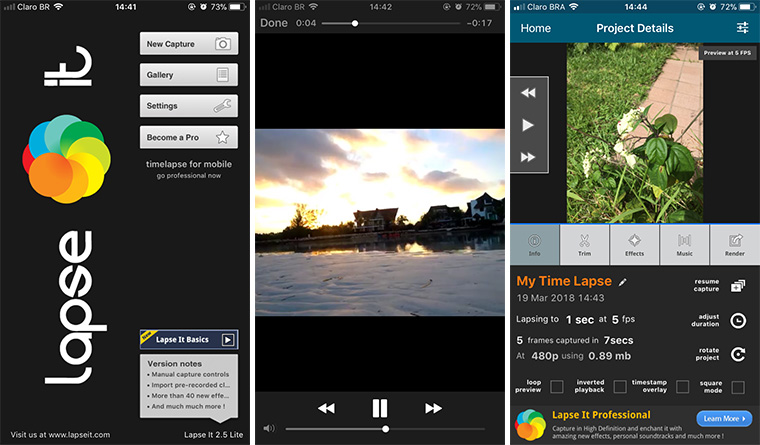
Task: Enable timestamp overlay checkbox
Action: 682,386
